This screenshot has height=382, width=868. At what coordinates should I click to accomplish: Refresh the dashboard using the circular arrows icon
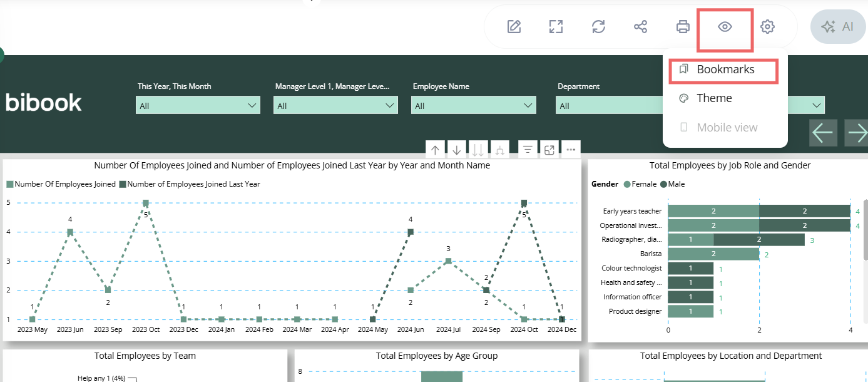click(598, 27)
